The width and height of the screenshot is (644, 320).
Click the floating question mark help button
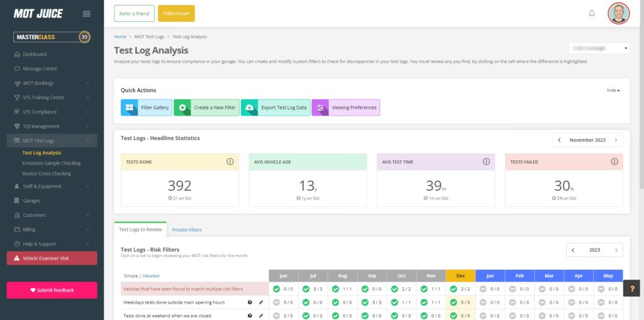click(x=632, y=289)
